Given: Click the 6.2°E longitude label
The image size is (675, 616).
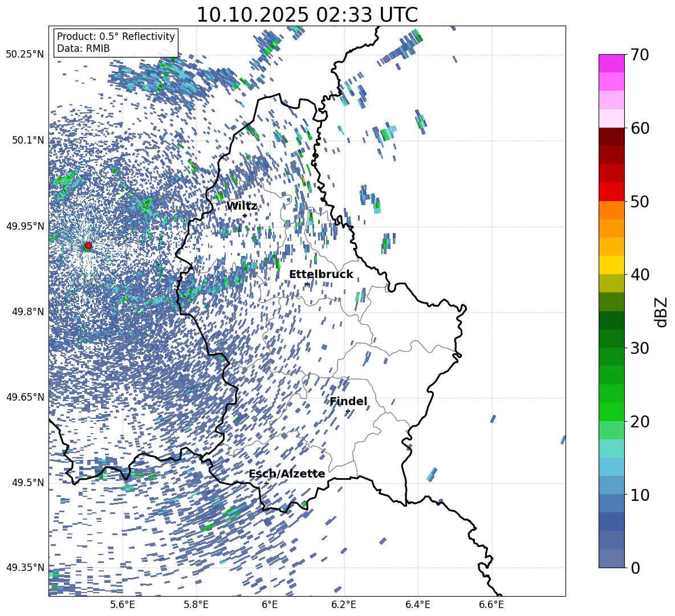Looking at the screenshot, I should tap(344, 605).
